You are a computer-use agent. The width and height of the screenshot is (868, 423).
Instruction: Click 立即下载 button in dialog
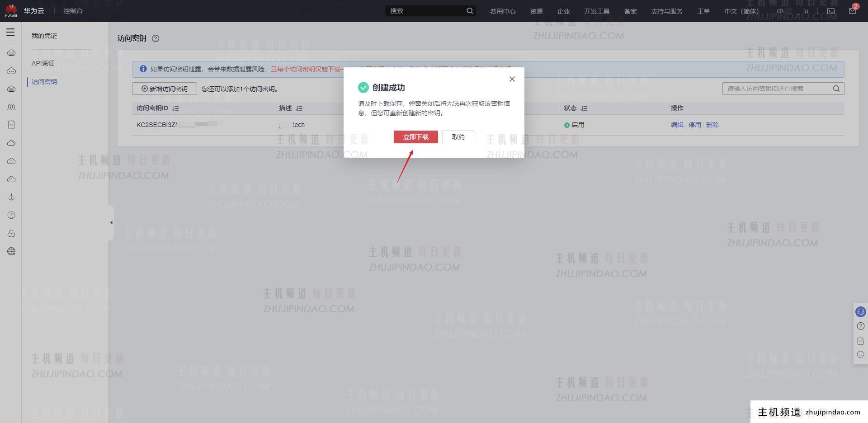[416, 137]
